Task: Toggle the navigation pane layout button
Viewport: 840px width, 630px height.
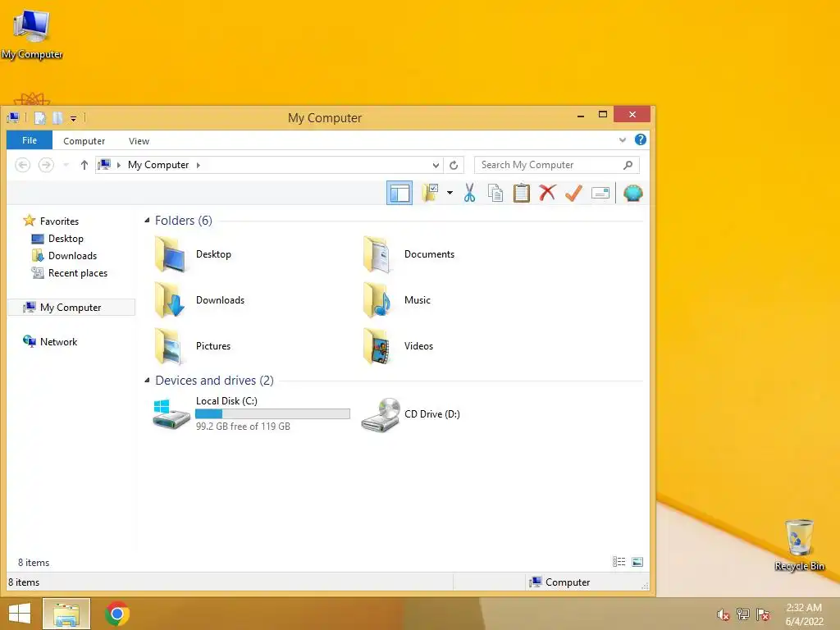Action: 399,193
